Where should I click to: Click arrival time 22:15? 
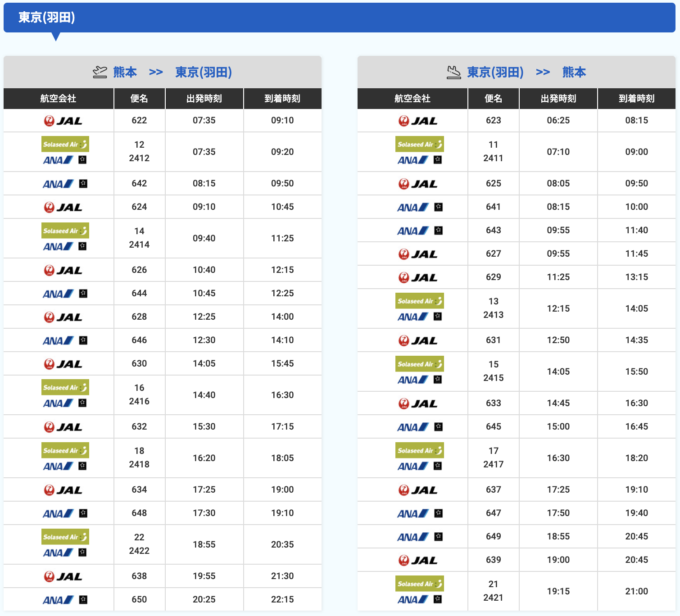click(282, 599)
